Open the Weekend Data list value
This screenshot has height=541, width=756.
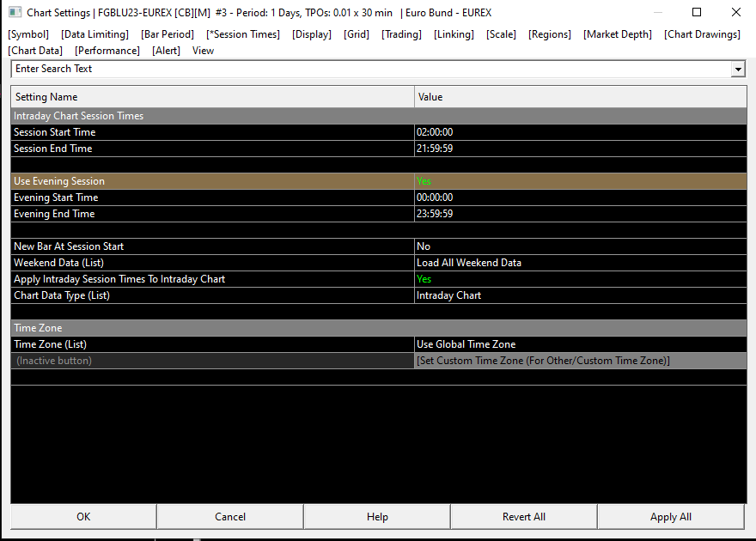[x=580, y=263]
